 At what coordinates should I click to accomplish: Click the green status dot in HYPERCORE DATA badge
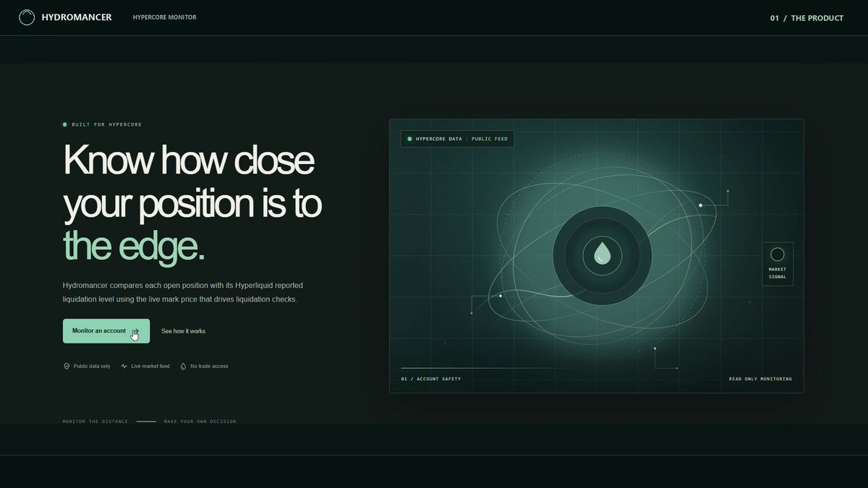409,139
